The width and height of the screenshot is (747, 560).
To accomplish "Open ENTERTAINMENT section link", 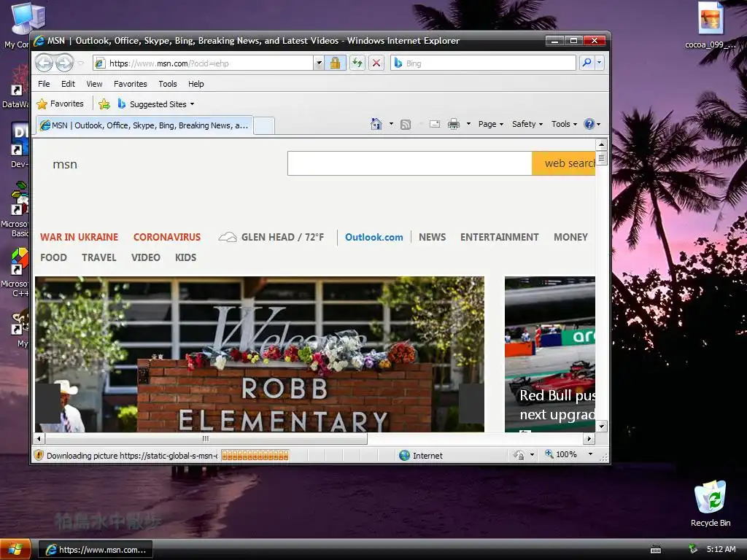I will pyautogui.click(x=499, y=237).
